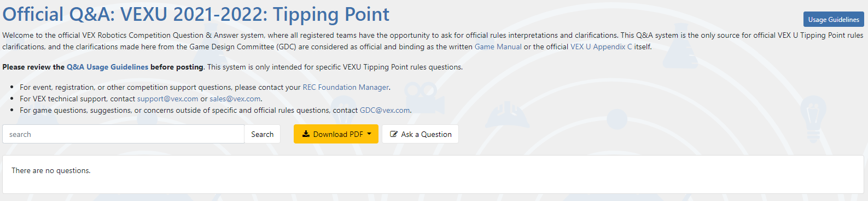Visit the REC Foundation Manager link
The image size is (868, 201).
tap(346, 87)
